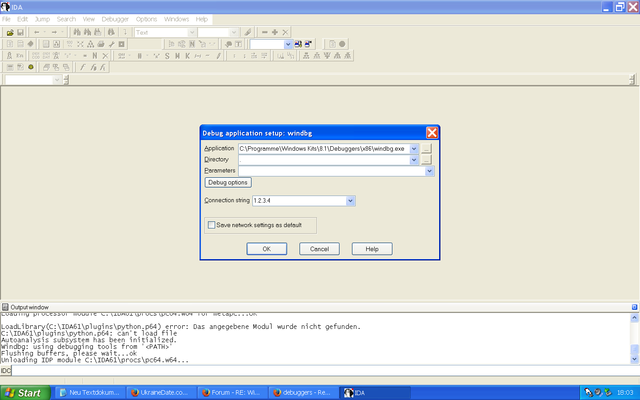The image size is (640, 400).
Task: Click the X delete icon beside plus
Action: [x=285, y=32]
